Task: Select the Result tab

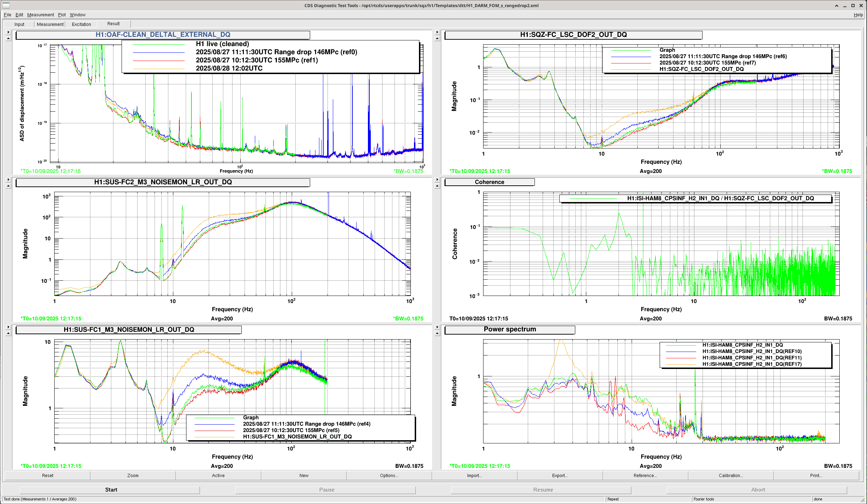Action: 113,24
